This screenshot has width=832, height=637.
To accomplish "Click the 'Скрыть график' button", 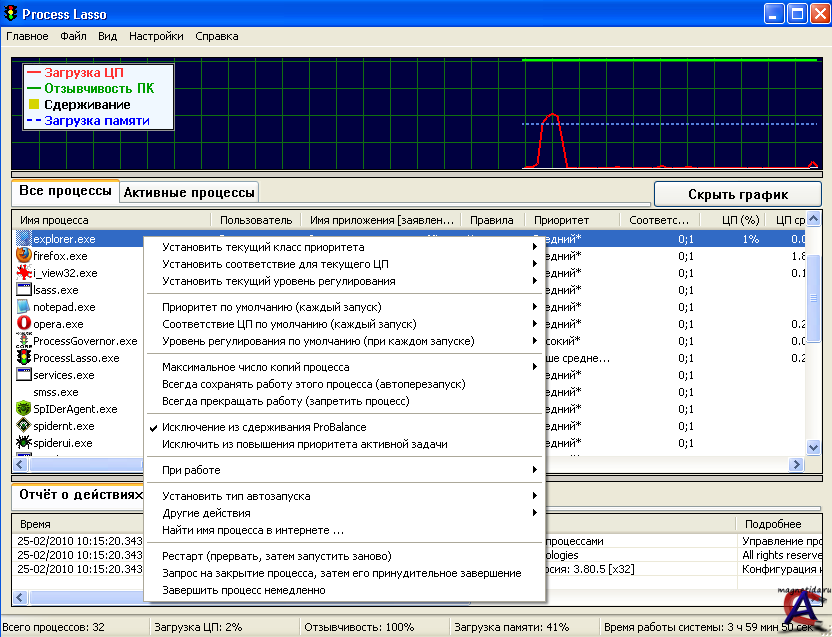I will click(x=738, y=194).
